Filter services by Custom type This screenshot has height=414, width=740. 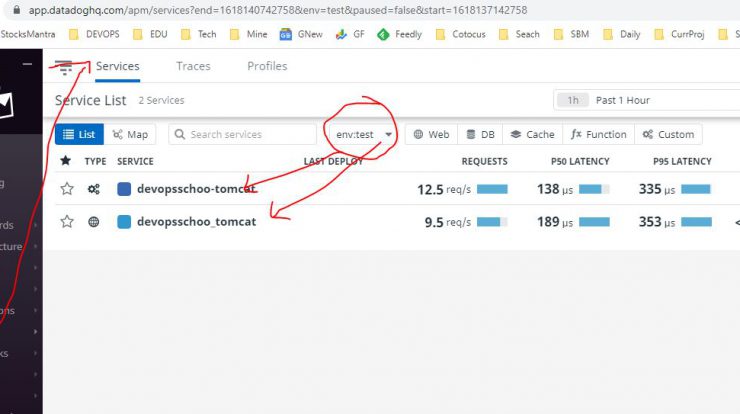coord(668,135)
